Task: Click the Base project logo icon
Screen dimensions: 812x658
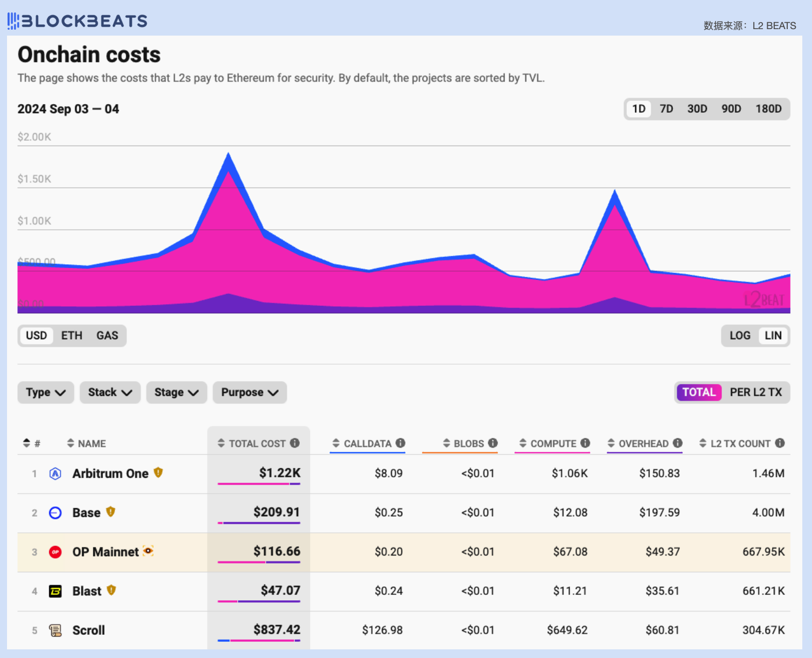Action: 55,513
